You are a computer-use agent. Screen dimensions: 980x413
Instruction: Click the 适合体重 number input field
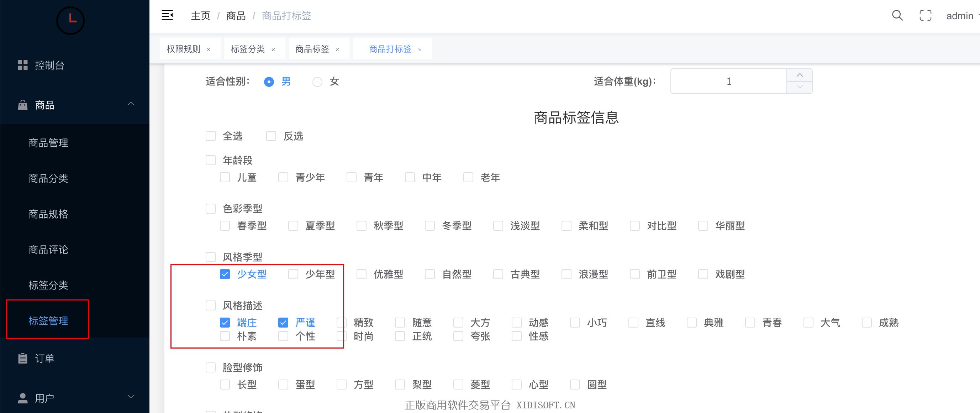point(728,81)
